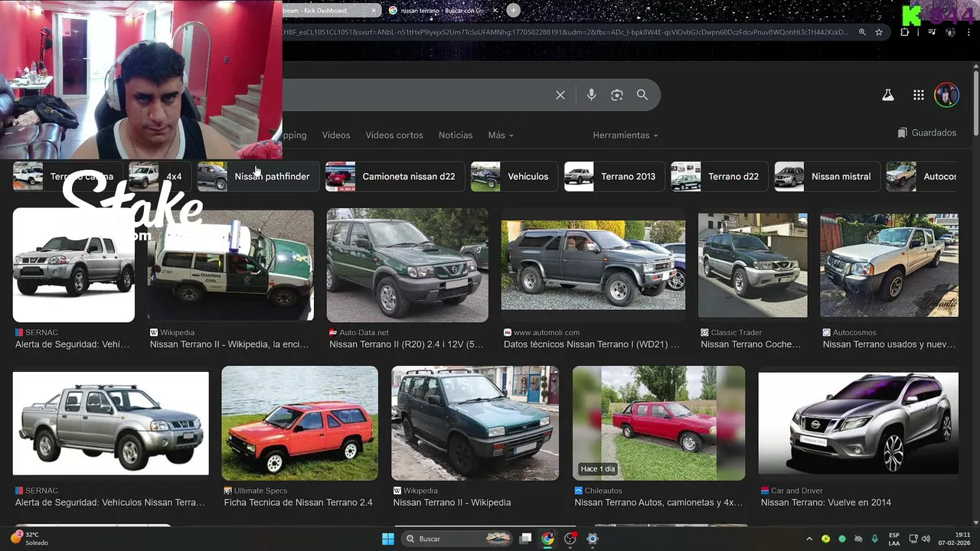Filter by Nissan pathfinder chip
The image size is (980, 551).
click(x=258, y=176)
